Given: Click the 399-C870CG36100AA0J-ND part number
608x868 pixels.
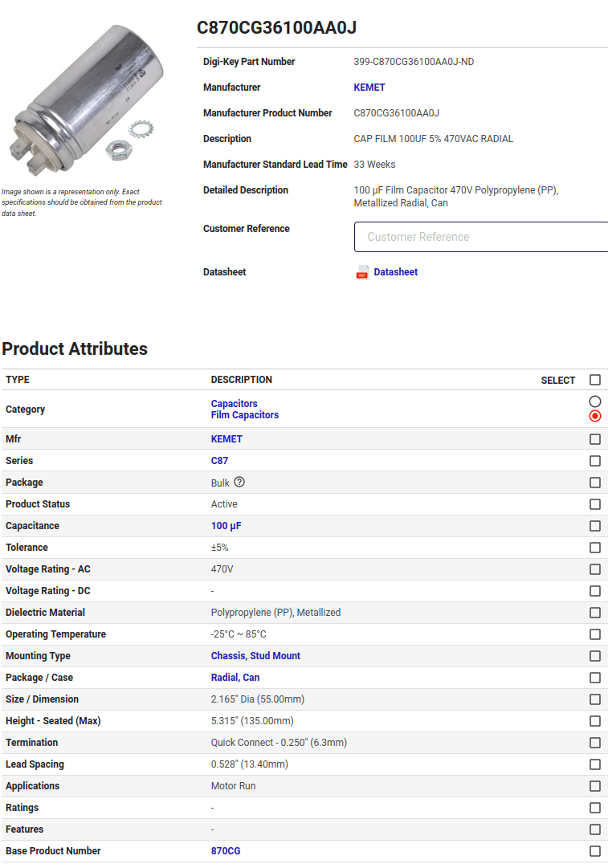Looking at the screenshot, I should [x=414, y=62].
